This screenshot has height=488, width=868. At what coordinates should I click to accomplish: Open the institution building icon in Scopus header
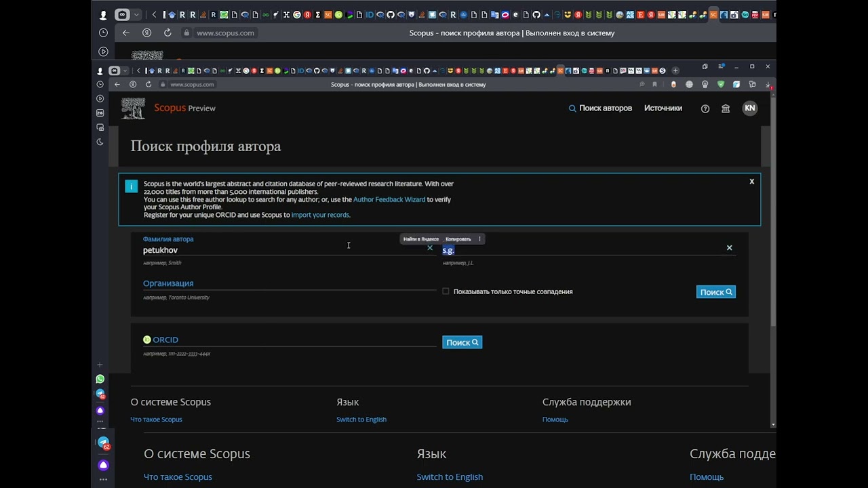pos(726,108)
